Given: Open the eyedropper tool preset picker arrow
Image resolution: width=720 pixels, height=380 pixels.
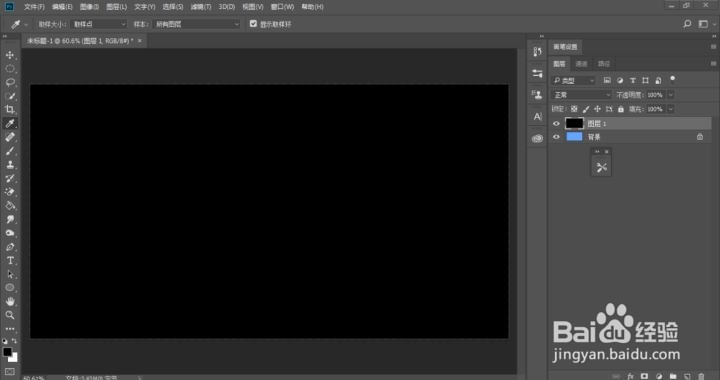Looking at the screenshot, I should click(25, 24).
